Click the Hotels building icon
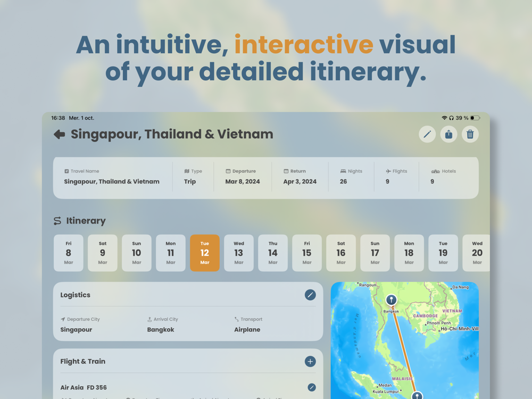 pos(435,171)
